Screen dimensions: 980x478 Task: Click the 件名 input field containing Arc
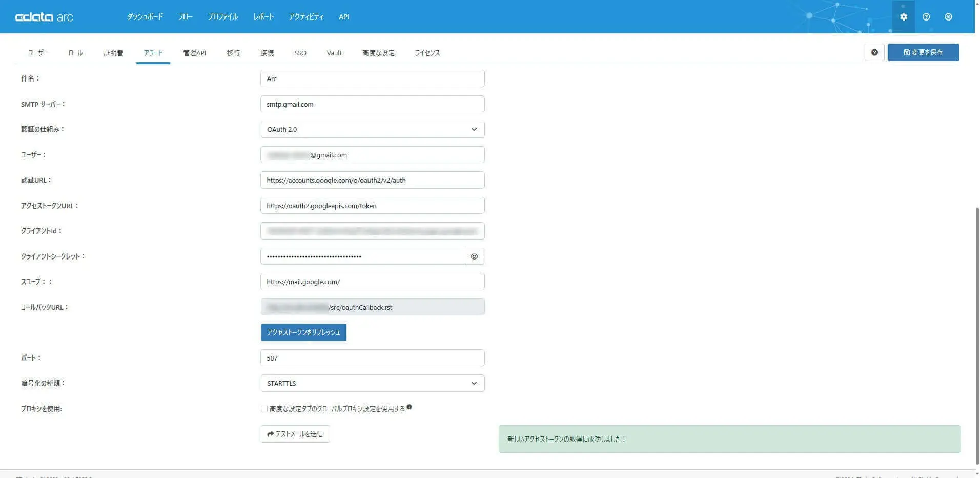click(x=373, y=78)
